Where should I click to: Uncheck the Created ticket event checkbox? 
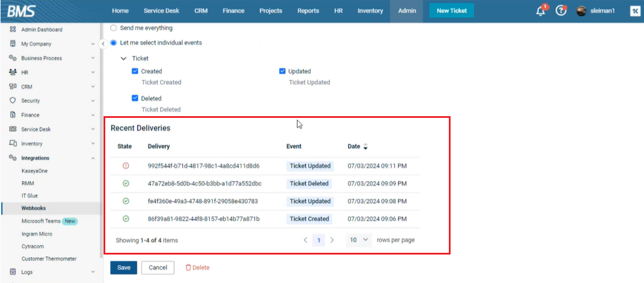point(135,71)
